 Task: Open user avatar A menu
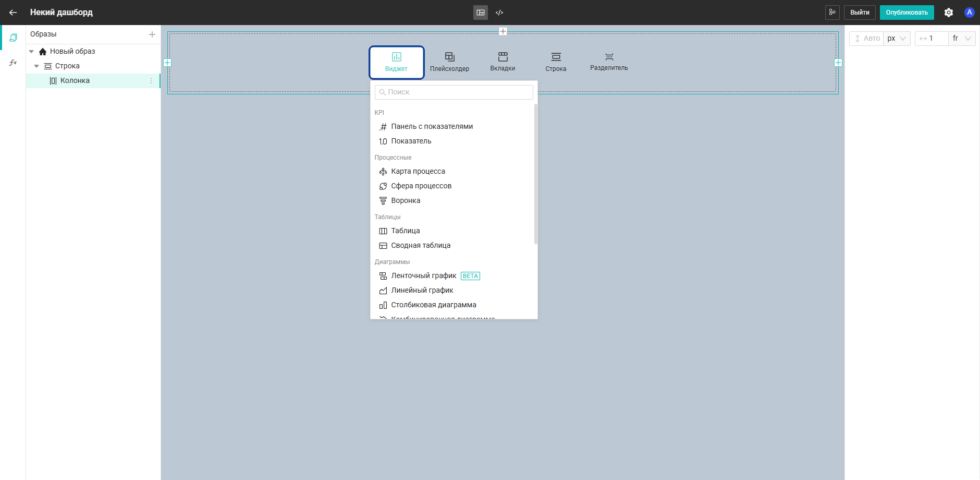click(970, 13)
